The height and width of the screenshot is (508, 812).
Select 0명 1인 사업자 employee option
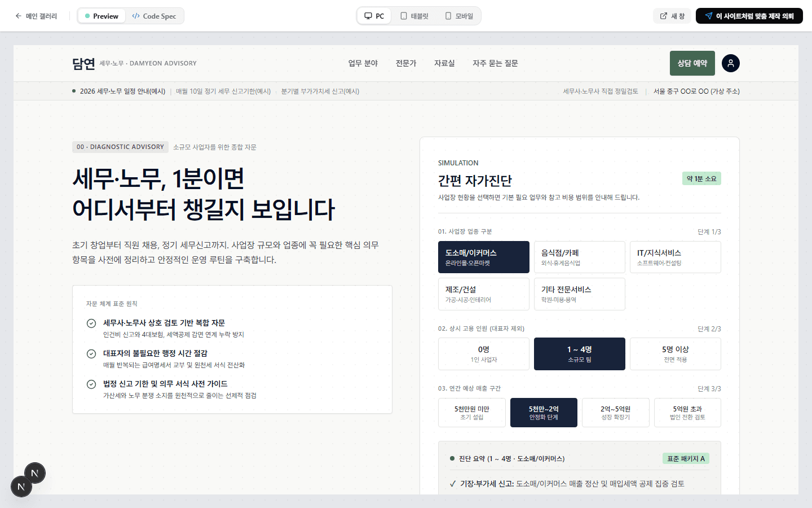(484, 354)
